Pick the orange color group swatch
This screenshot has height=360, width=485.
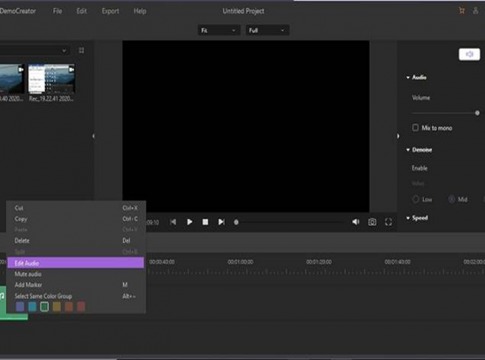point(69,307)
